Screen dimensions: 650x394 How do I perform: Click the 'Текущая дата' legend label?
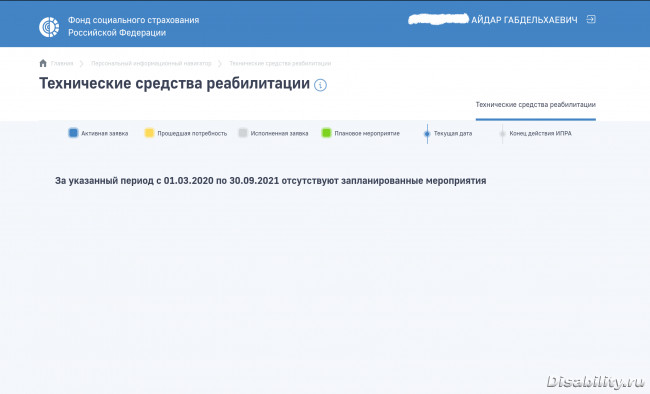click(453, 134)
